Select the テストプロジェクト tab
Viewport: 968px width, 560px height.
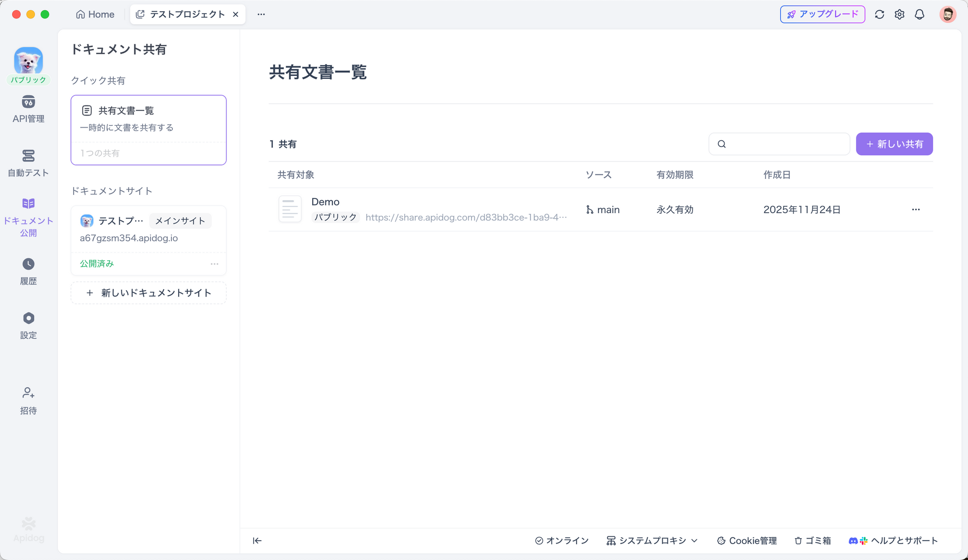pyautogui.click(x=187, y=15)
